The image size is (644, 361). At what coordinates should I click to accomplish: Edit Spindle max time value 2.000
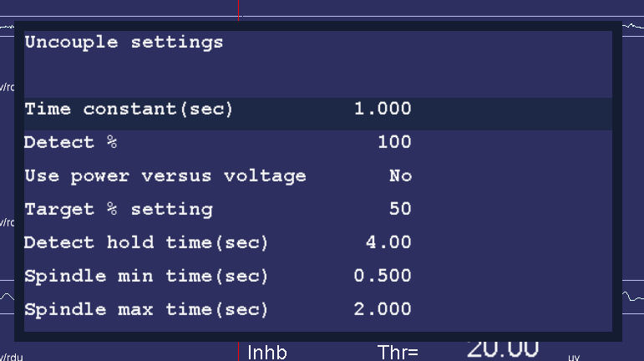[383, 310]
